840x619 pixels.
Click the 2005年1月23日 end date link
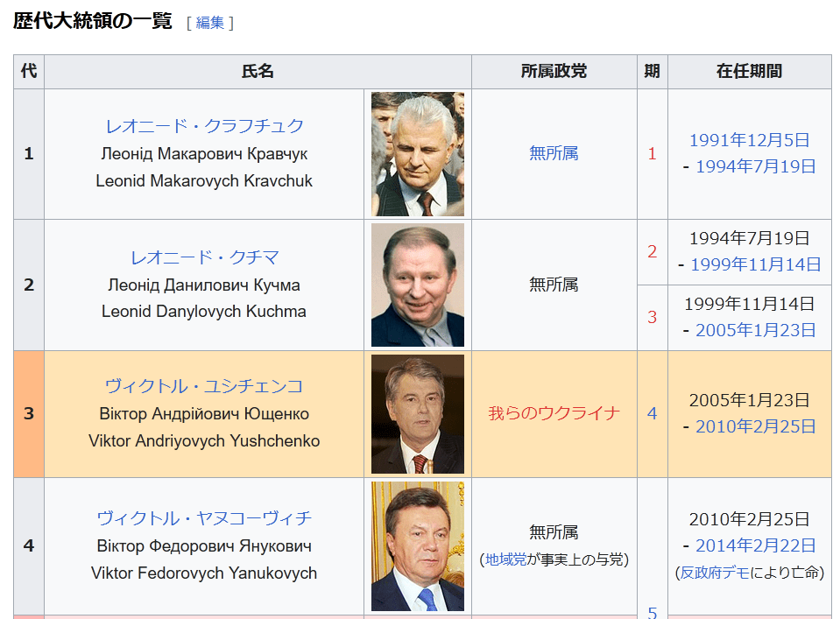pos(755,330)
